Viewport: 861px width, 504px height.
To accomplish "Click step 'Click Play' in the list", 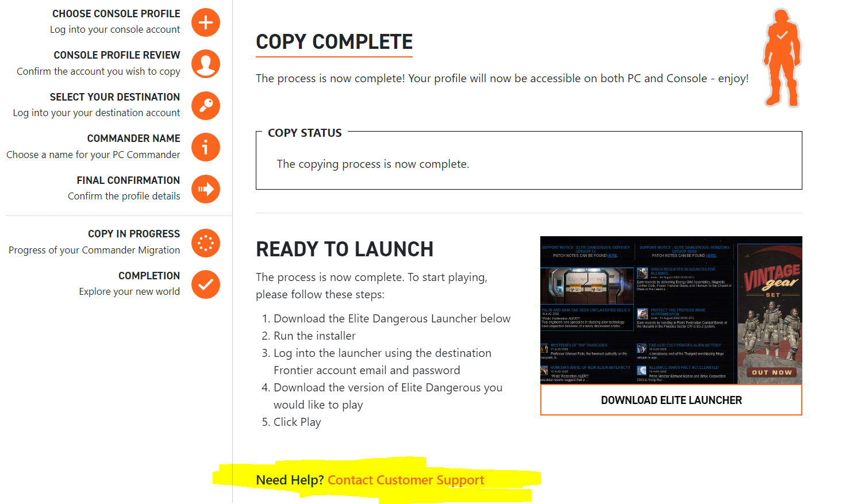I will coord(297,422).
